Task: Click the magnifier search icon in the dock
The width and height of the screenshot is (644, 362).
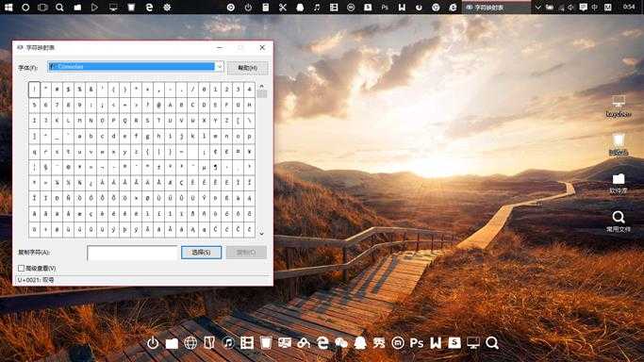Action: tap(492, 343)
